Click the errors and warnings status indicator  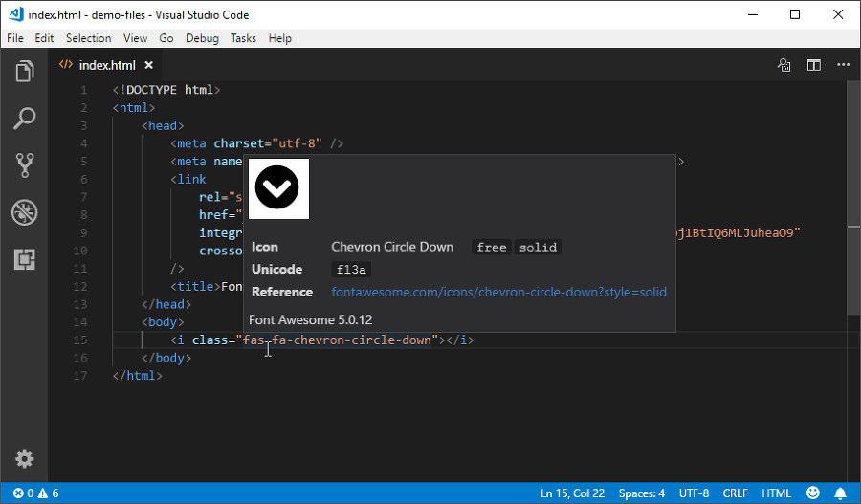tap(35, 493)
